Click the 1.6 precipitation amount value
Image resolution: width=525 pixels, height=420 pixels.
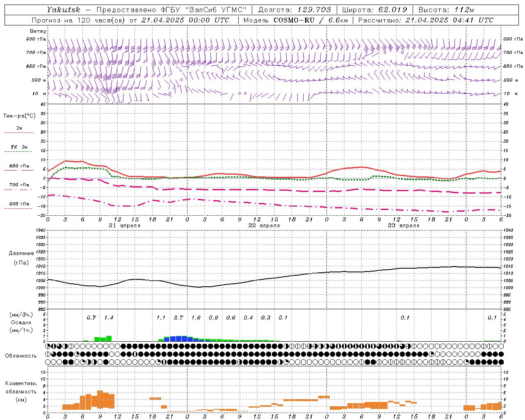(x=196, y=317)
